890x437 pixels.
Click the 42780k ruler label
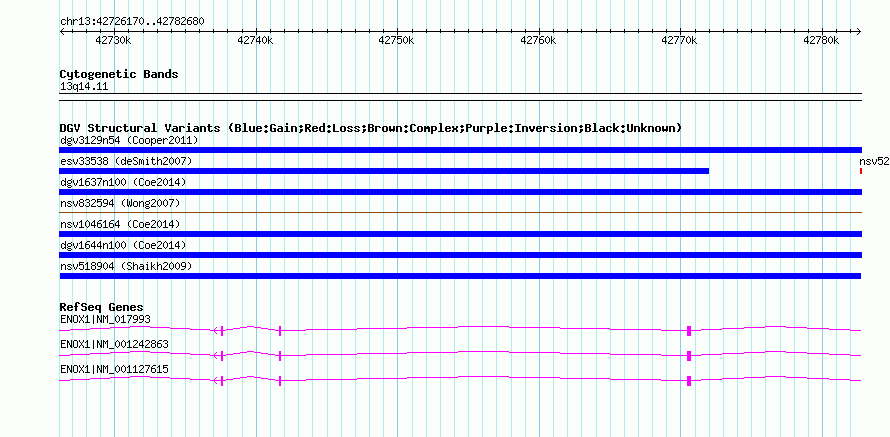point(821,40)
